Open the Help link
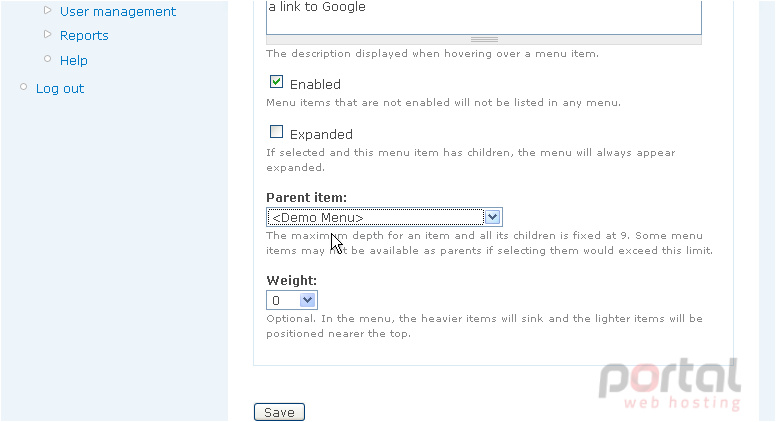776x422 pixels. [x=74, y=60]
